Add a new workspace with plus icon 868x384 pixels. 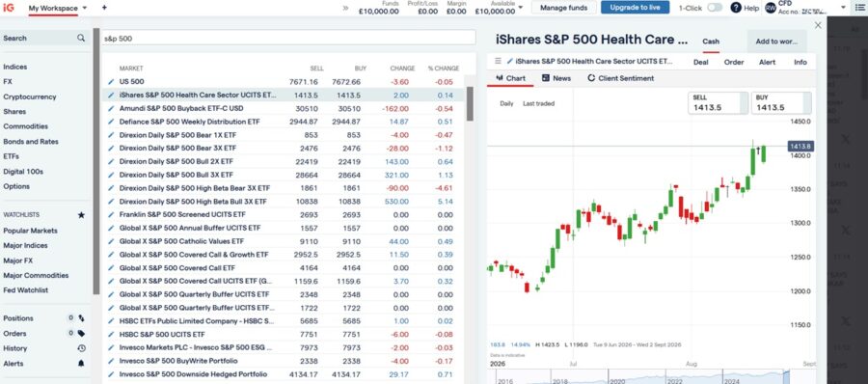pos(104,8)
